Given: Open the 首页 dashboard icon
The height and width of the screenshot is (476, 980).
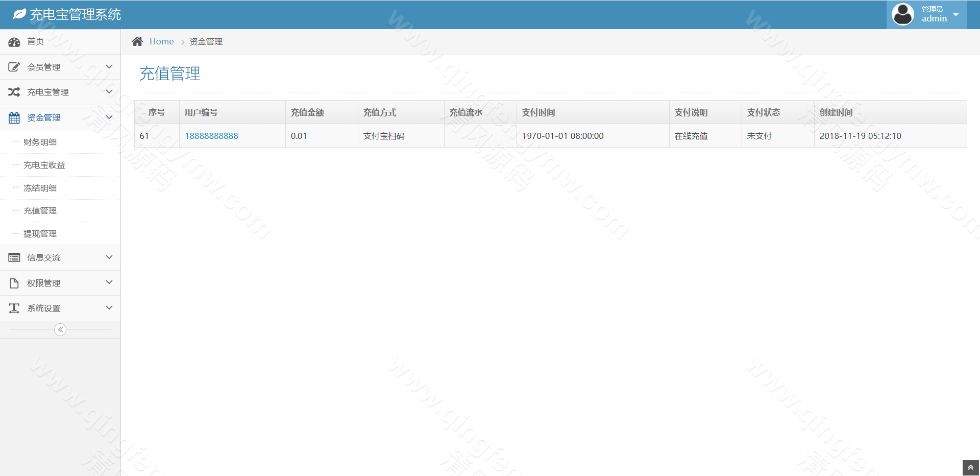Looking at the screenshot, I should 14,41.
